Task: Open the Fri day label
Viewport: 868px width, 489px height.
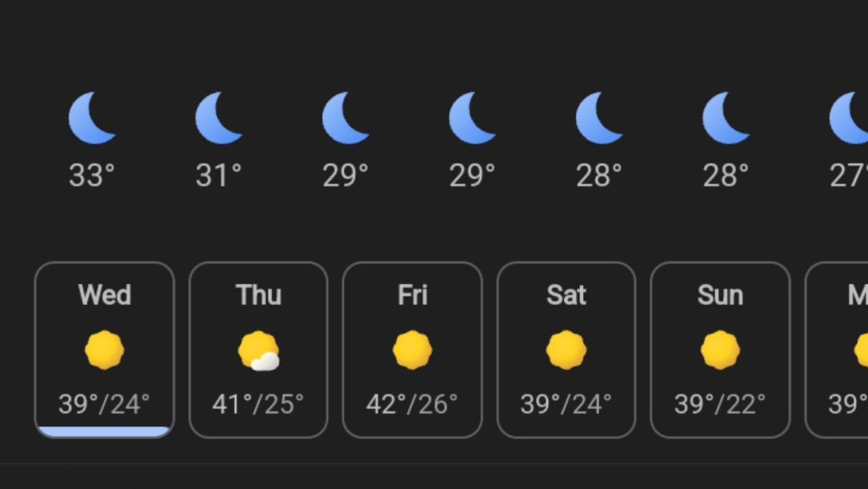Action: coord(412,295)
